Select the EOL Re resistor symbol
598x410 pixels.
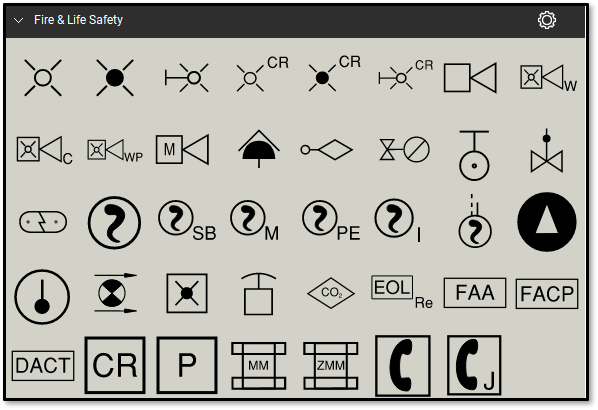tap(402, 292)
